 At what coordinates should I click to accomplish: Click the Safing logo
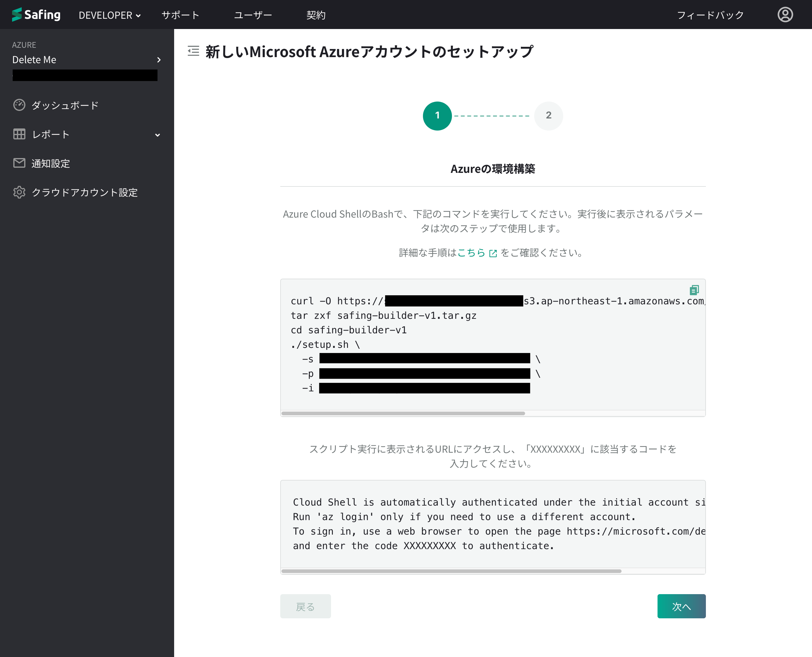click(x=36, y=15)
